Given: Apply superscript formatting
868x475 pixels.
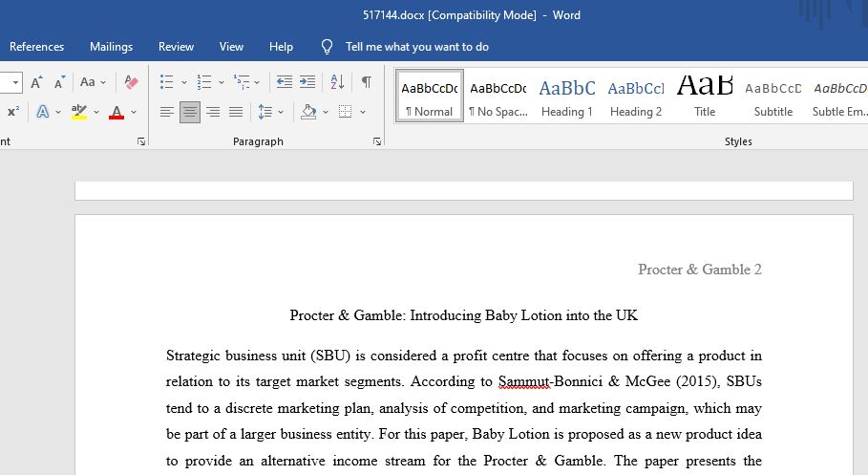Looking at the screenshot, I should tap(13, 112).
